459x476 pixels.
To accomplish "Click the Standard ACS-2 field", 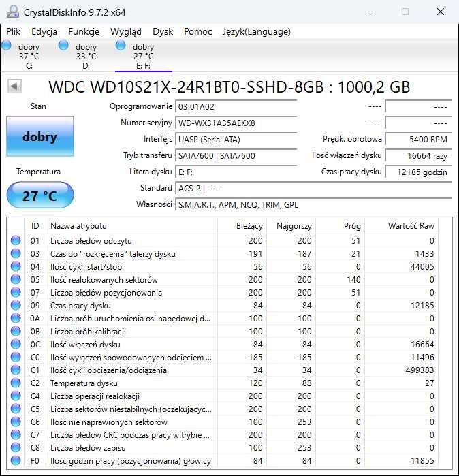I will tap(314, 189).
